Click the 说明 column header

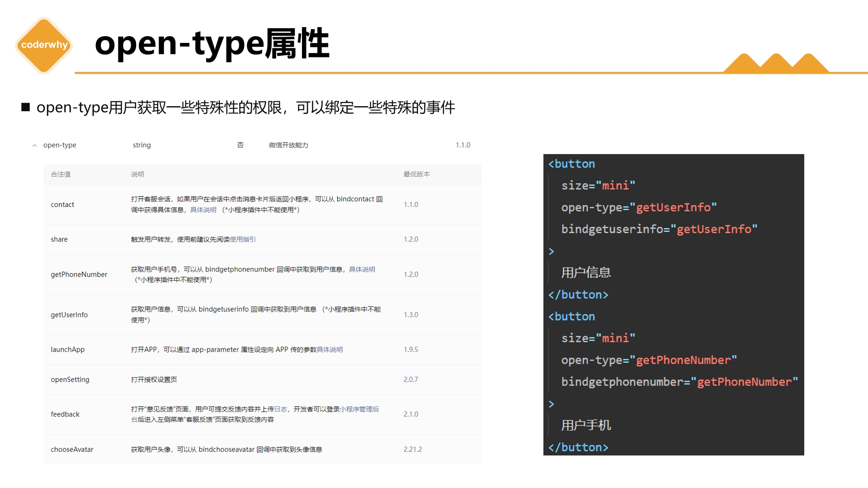pyautogui.click(x=137, y=174)
